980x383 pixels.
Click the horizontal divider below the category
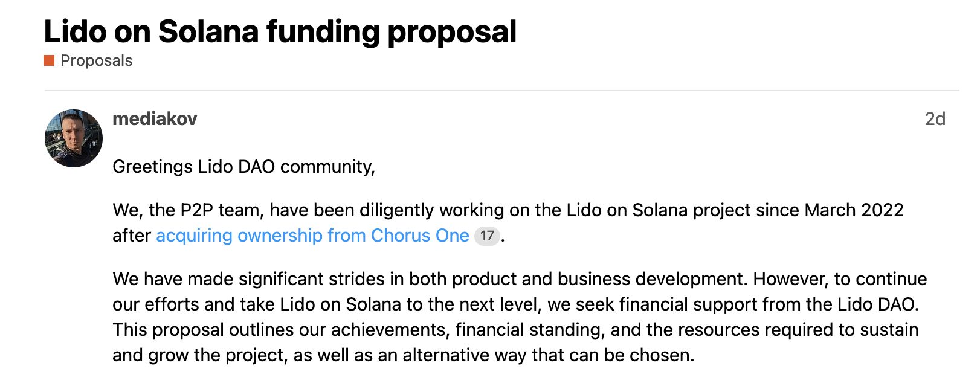(x=501, y=91)
